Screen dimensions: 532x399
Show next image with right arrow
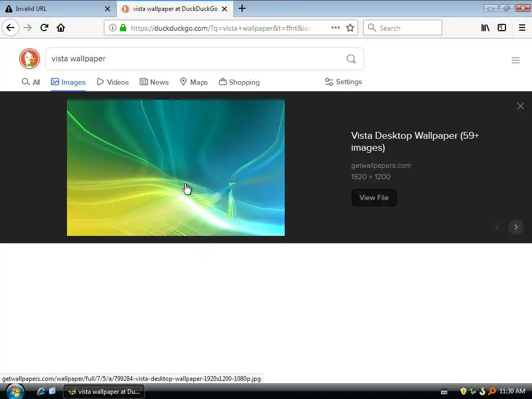pyautogui.click(x=516, y=227)
